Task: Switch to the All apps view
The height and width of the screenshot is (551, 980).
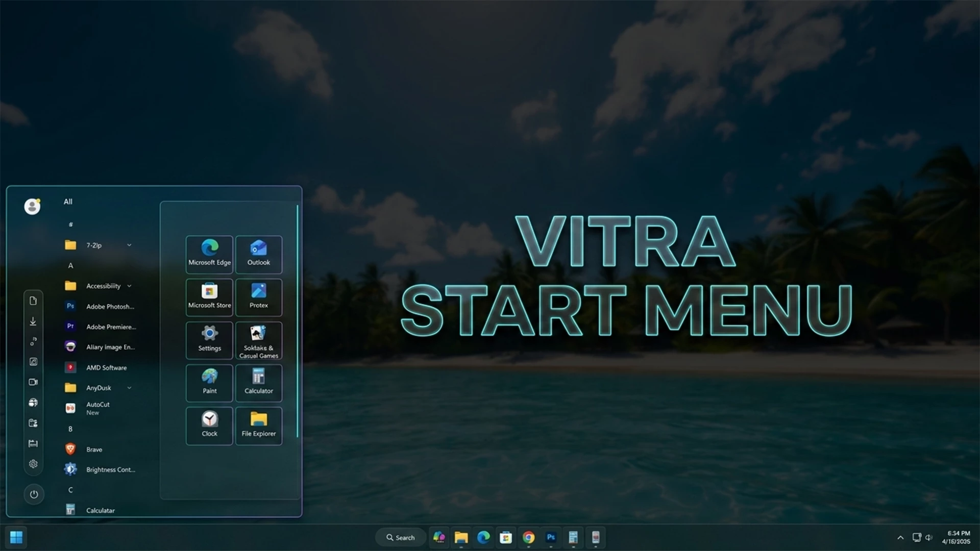Action: 68,201
